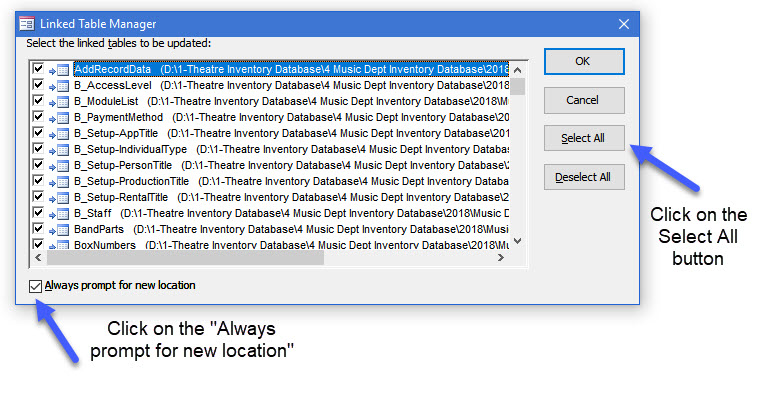This screenshot has width=760, height=404.
Task: Toggle the B_Setup-IndividualType checkbox
Action: (x=38, y=149)
